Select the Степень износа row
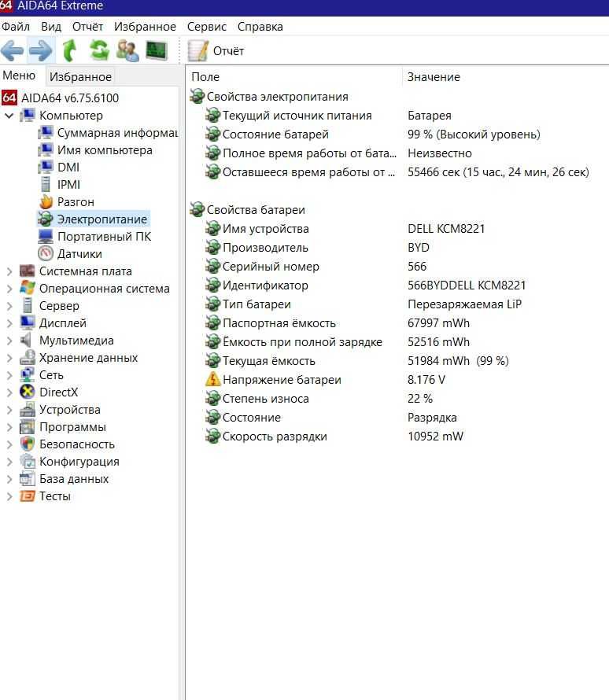The height and width of the screenshot is (700, 609). 397,398
